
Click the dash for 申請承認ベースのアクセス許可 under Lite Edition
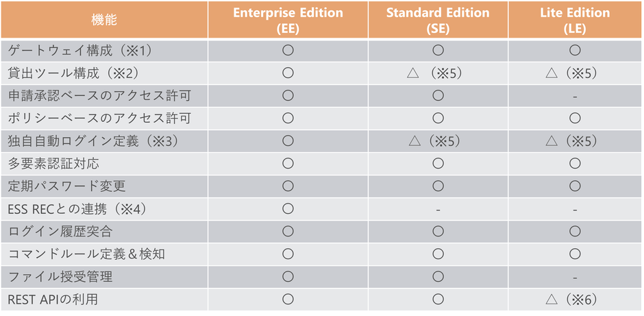(x=575, y=97)
